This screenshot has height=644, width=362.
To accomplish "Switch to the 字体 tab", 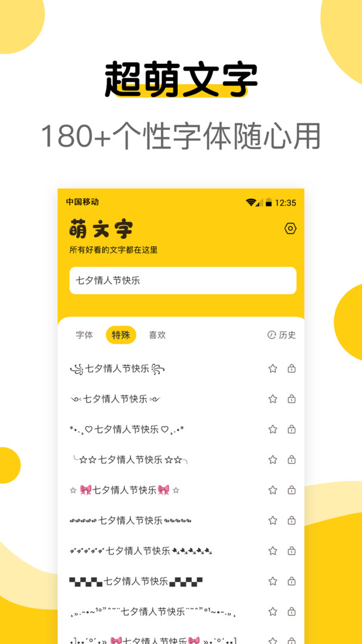I will pyautogui.click(x=84, y=335).
